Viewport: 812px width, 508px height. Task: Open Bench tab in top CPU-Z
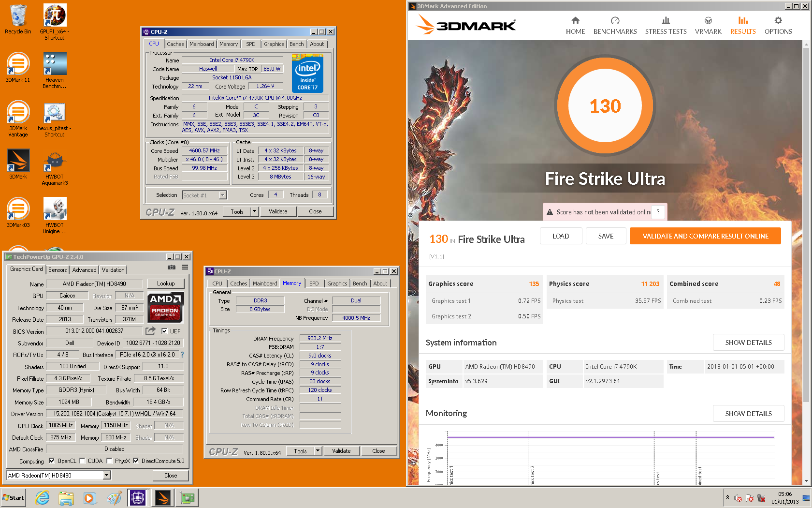tap(297, 44)
